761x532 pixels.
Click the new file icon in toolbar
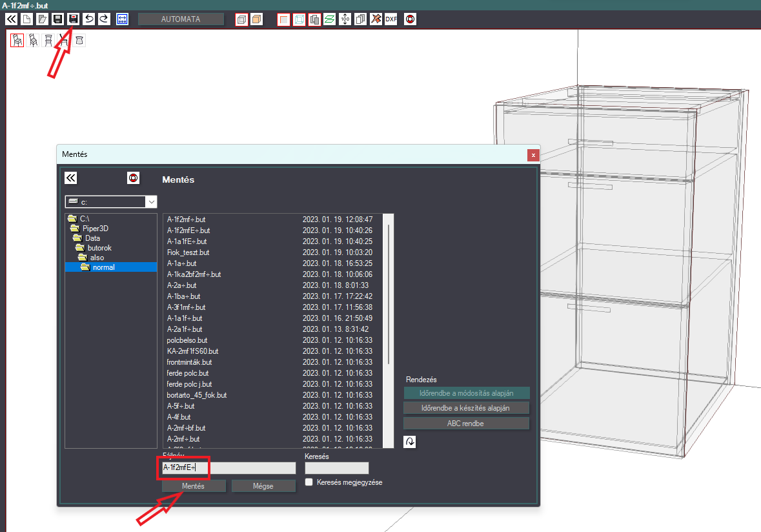pyautogui.click(x=26, y=19)
